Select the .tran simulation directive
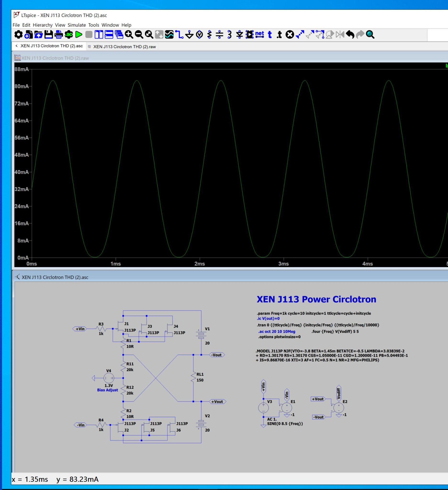This screenshot has width=448, height=490. click(318, 325)
